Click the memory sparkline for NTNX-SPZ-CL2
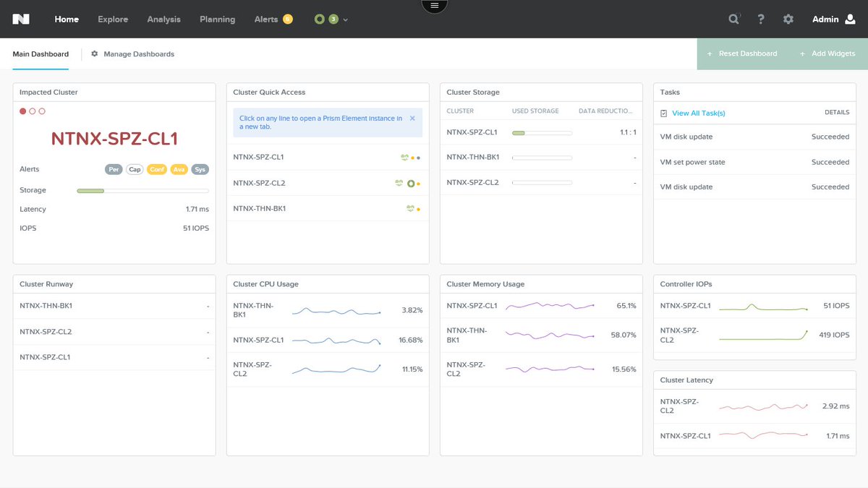 click(550, 369)
